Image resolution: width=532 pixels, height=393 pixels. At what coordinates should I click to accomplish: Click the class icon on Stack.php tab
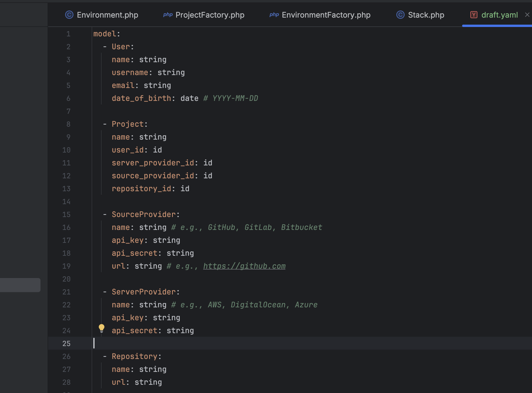point(400,15)
